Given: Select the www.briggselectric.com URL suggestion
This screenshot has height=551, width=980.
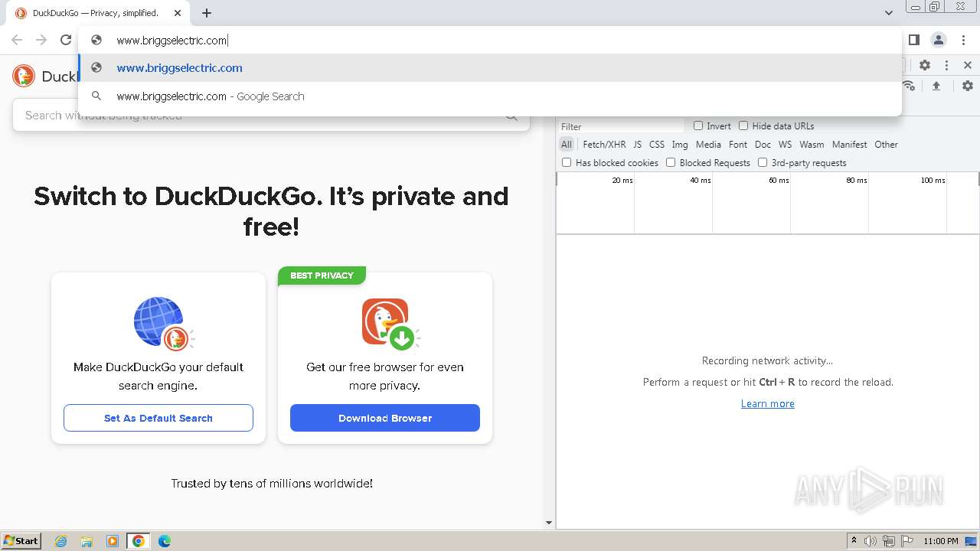Looking at the screenshot, I should 490,67.
